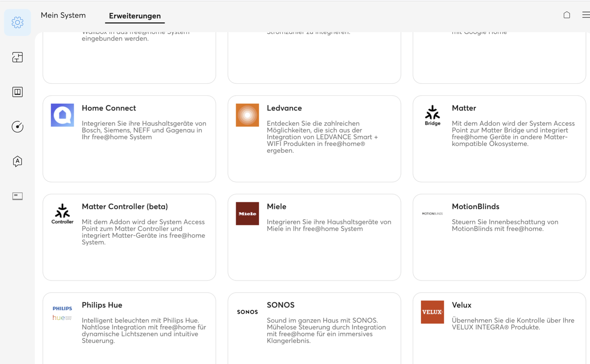Screen dimensions: 590x364
Task: Click the orange Ledvance logo
Action: (x=248, y=115)
